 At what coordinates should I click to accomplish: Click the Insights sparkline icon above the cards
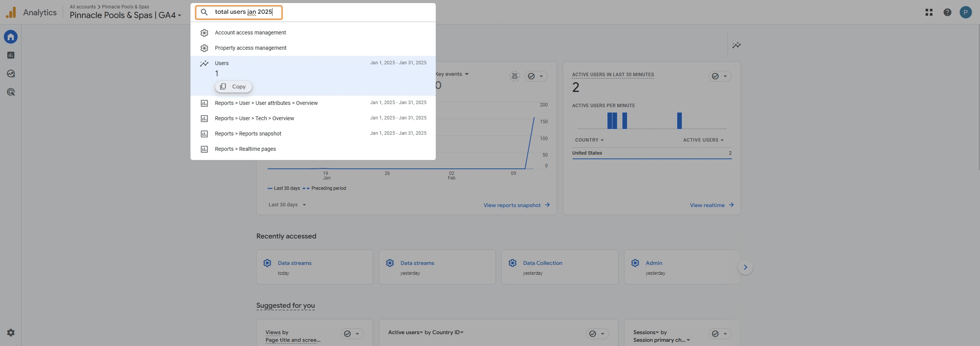pyautogui.click(x=736, y=45)
